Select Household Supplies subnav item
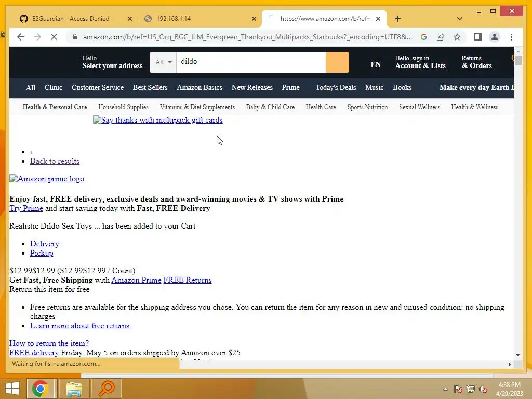532x399 pixels. (123, 107)
